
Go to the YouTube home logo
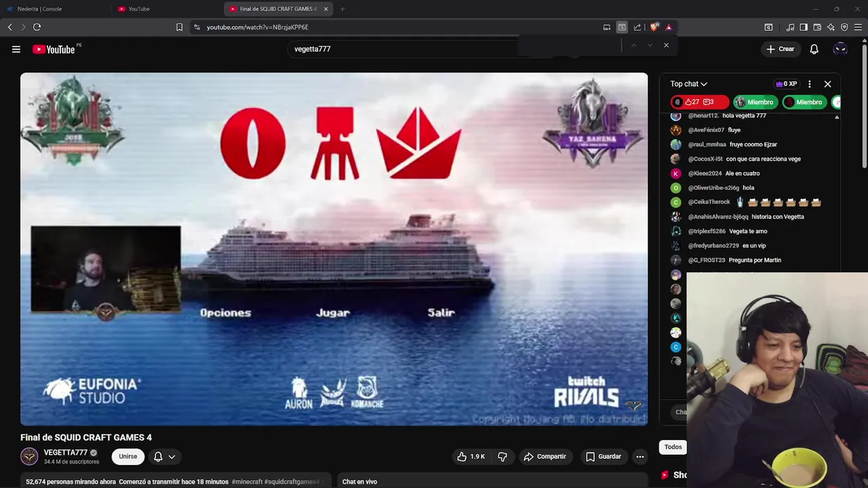click(x=54, y=49)
